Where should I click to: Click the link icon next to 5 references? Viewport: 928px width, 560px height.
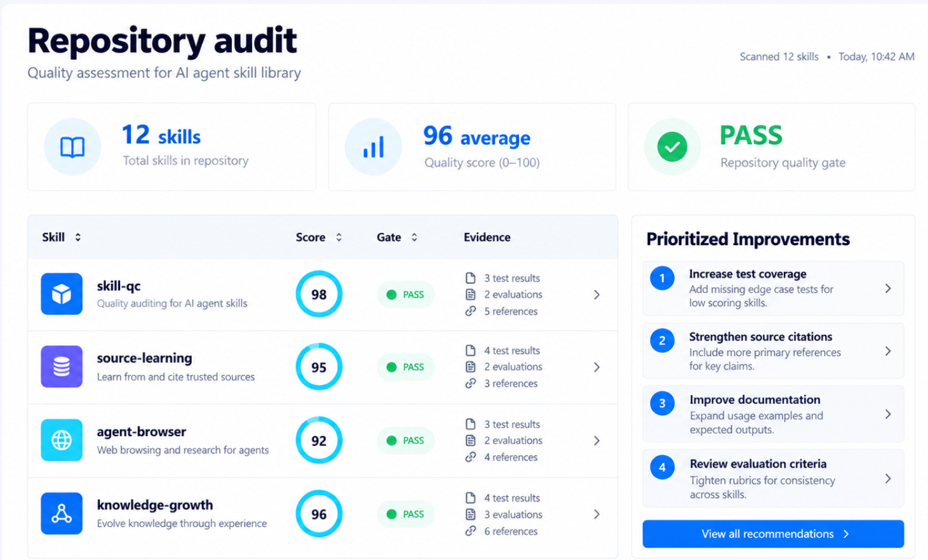tap(471, 311)
